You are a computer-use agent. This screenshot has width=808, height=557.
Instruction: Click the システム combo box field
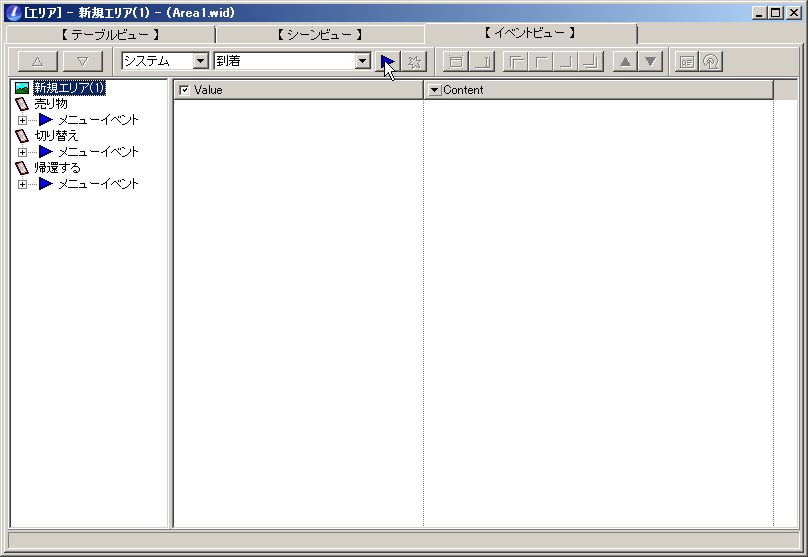click(x=165, y=61)
